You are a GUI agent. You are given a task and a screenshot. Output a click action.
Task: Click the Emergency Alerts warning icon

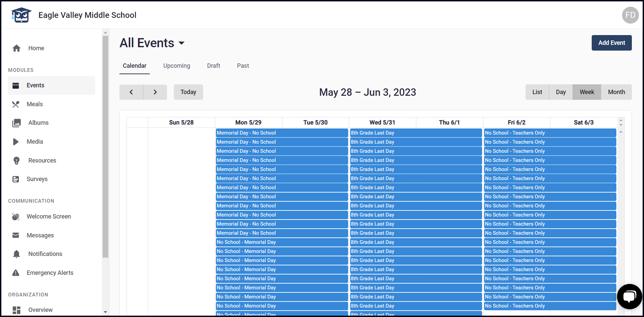16,273
